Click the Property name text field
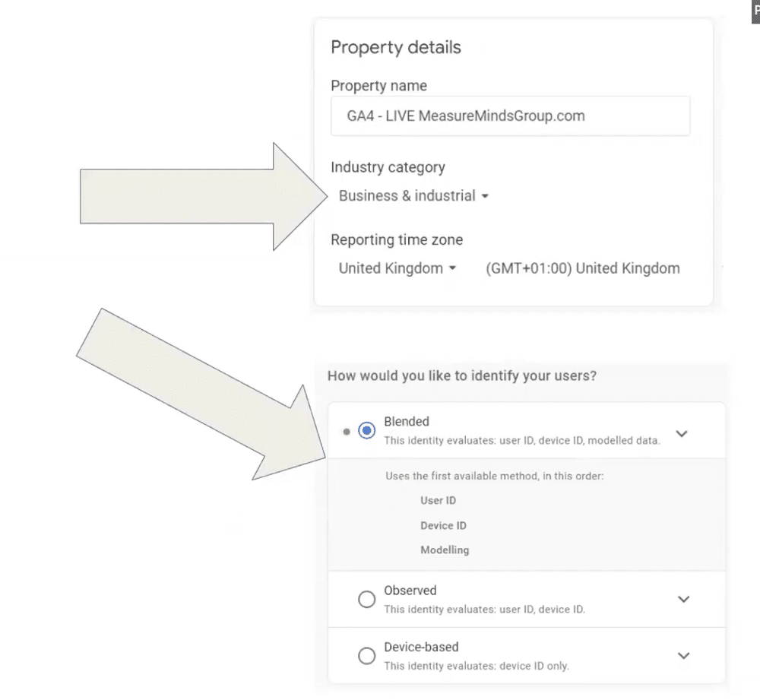 (510, 116)
